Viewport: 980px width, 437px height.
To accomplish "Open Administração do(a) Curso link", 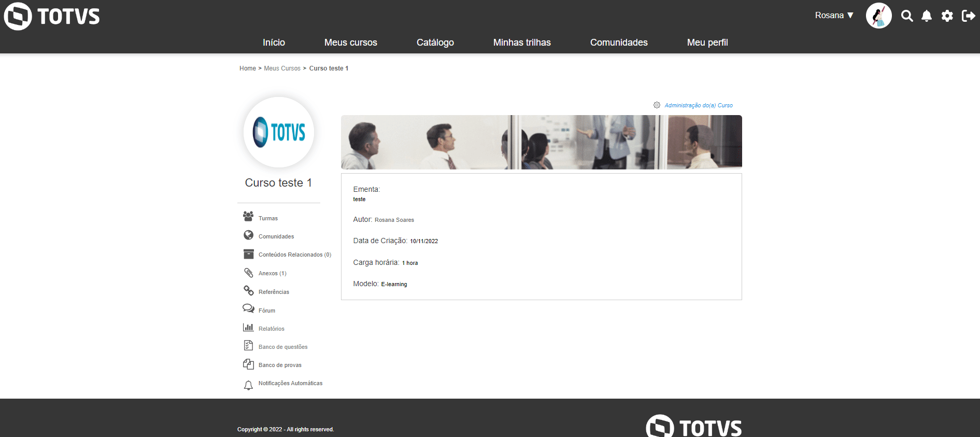I will click(699, 105).
